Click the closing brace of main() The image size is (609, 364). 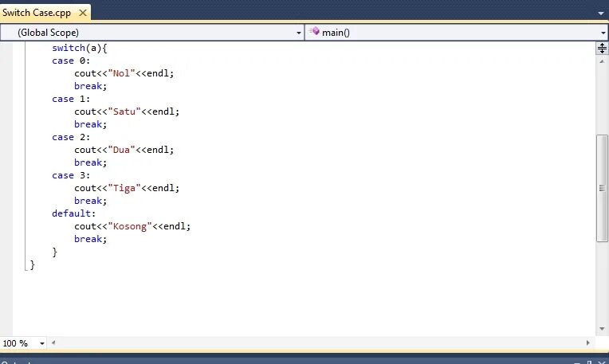32,265
